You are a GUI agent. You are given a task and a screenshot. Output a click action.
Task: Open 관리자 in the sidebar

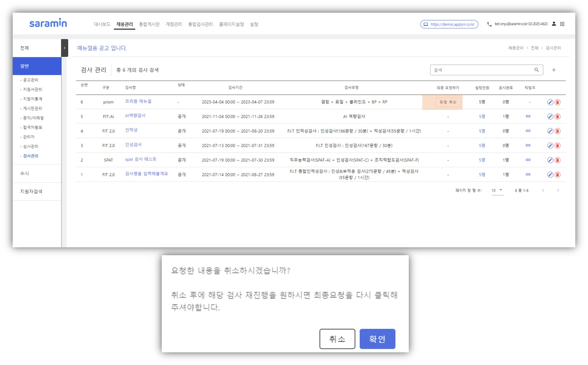29,137
